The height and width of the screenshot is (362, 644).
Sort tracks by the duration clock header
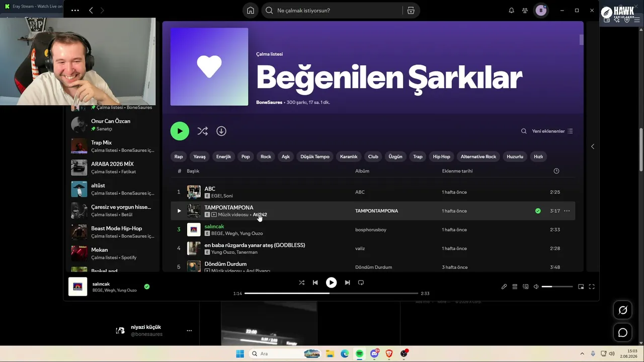(556, 171)
